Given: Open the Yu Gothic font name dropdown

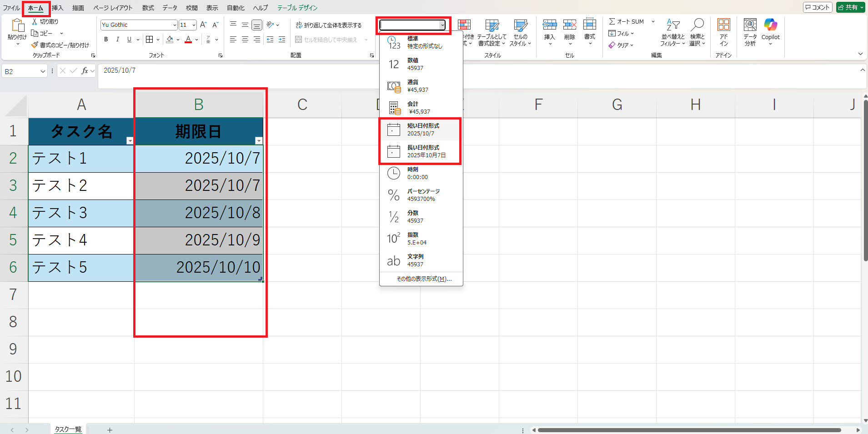Looking at the screenshot, I should click(x=175, y=25).
